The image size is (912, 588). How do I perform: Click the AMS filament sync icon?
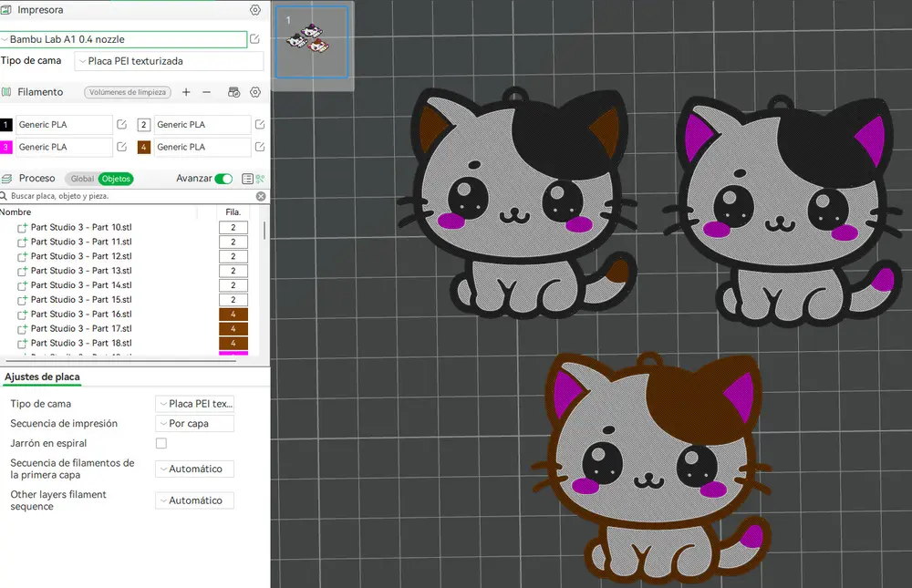[233, 92]
